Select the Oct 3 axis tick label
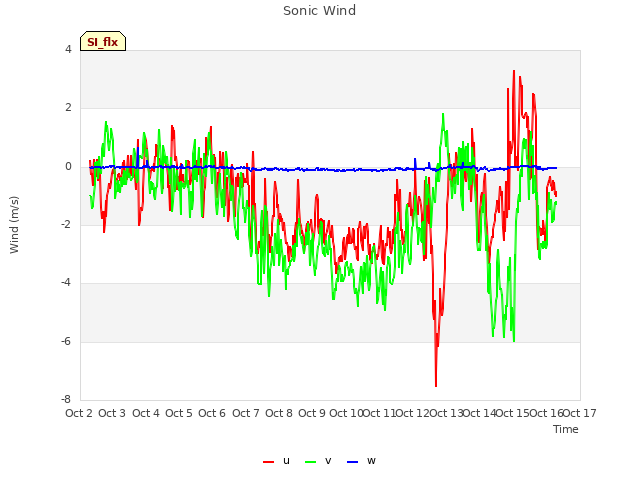 (112, 413)
